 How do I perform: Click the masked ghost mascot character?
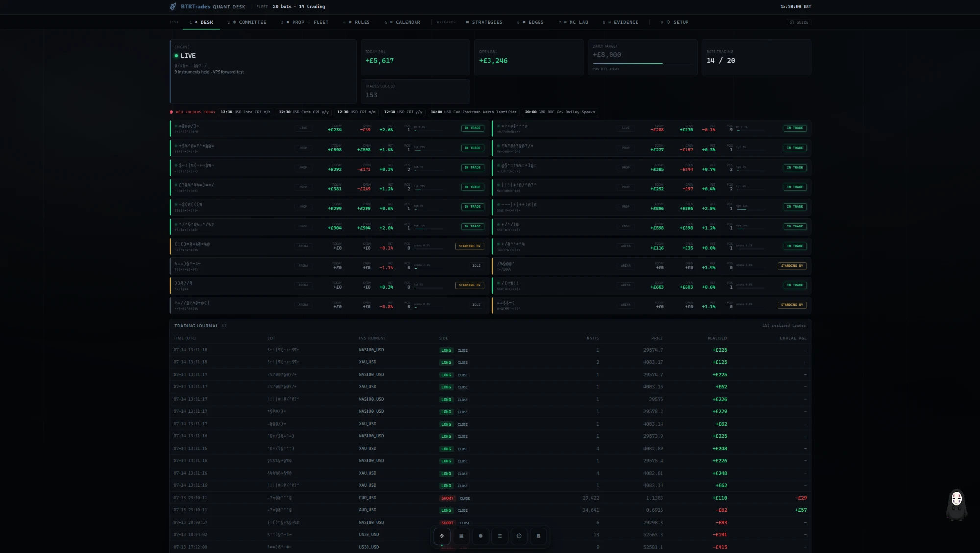[956, 504]
